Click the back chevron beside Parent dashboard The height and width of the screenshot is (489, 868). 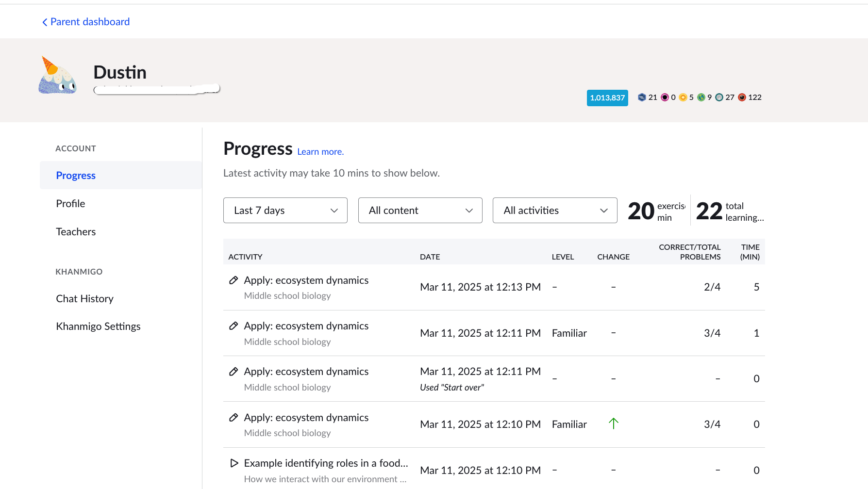tap(45, 22)
